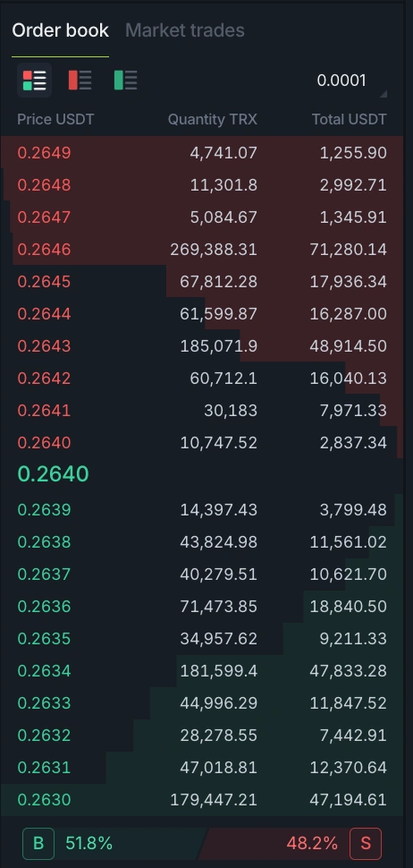Click the quantity 181,599.4 in bids
Screen dimensions: 413x868
pos(219,671)
